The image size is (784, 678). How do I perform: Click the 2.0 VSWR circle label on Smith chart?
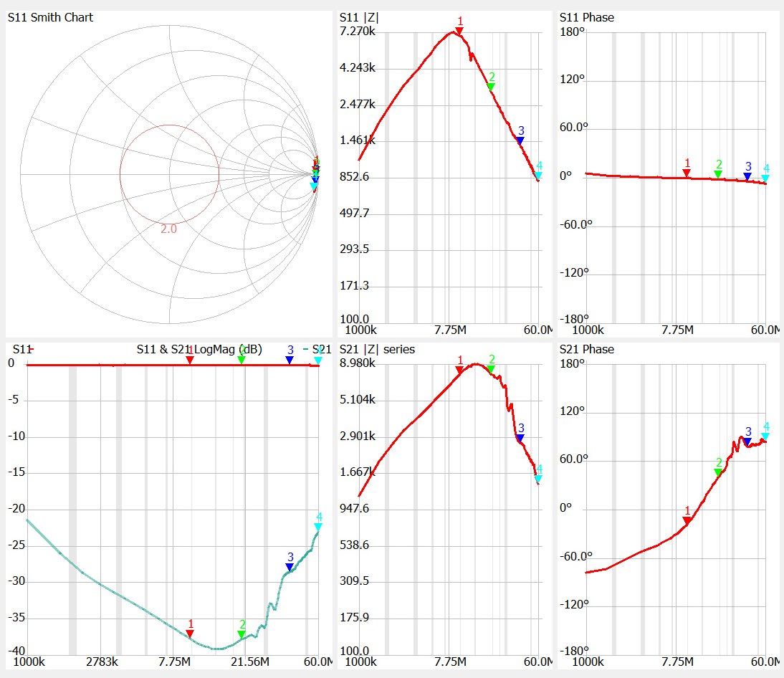coord(168,229)
